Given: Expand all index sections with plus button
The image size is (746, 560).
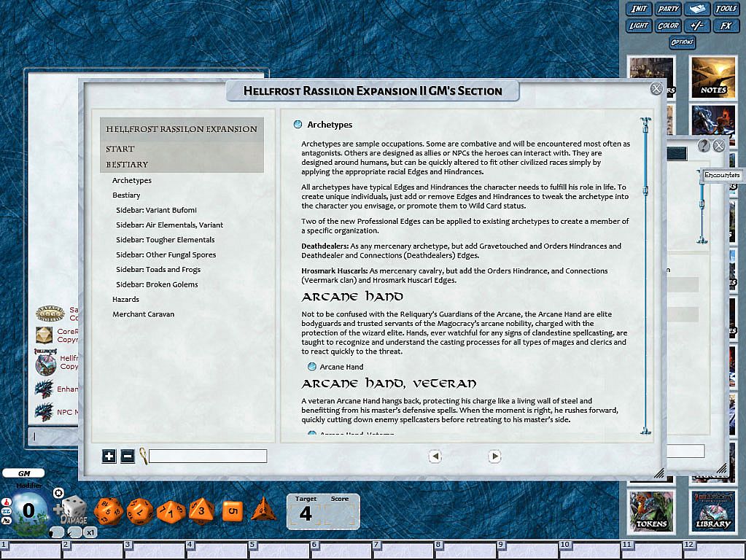Looking at the screenshot, I should tap(109, 456).
